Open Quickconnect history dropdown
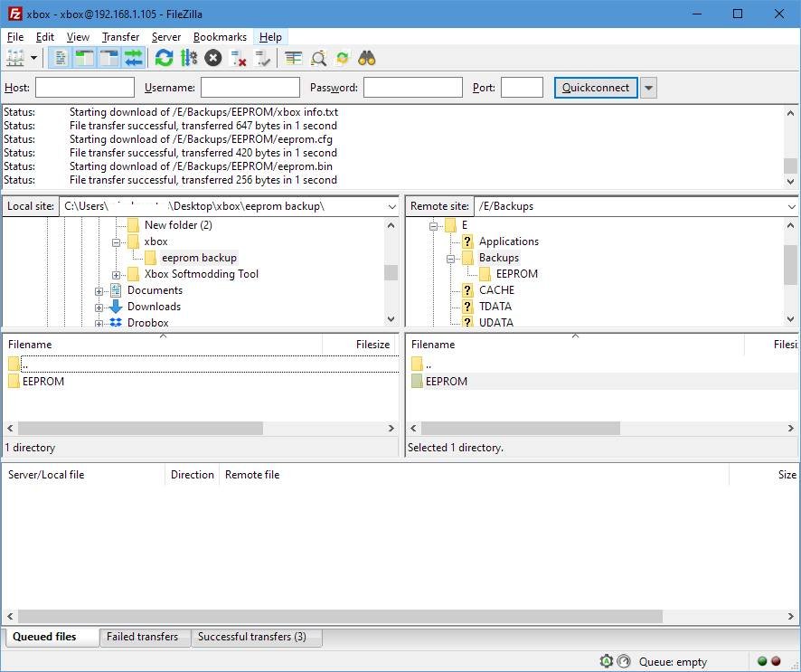Image resolution: width=801 pixels, height=672 pixels. [x=648, y=88]
